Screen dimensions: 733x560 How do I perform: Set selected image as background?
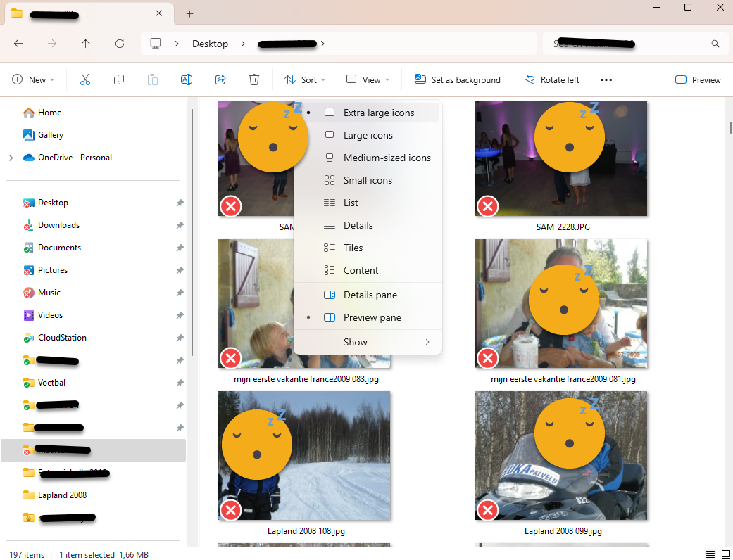tap(457, 79)
